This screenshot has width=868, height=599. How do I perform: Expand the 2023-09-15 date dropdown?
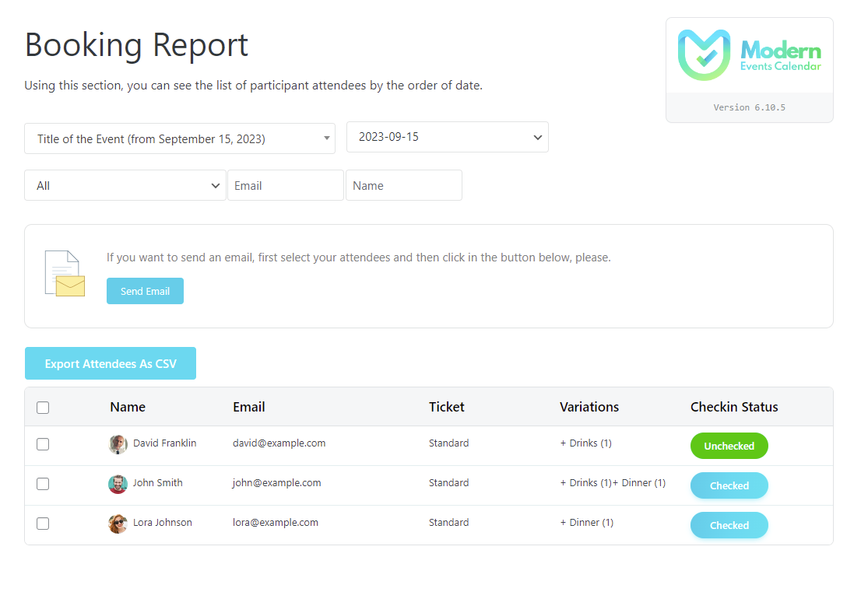click(447, 137)
